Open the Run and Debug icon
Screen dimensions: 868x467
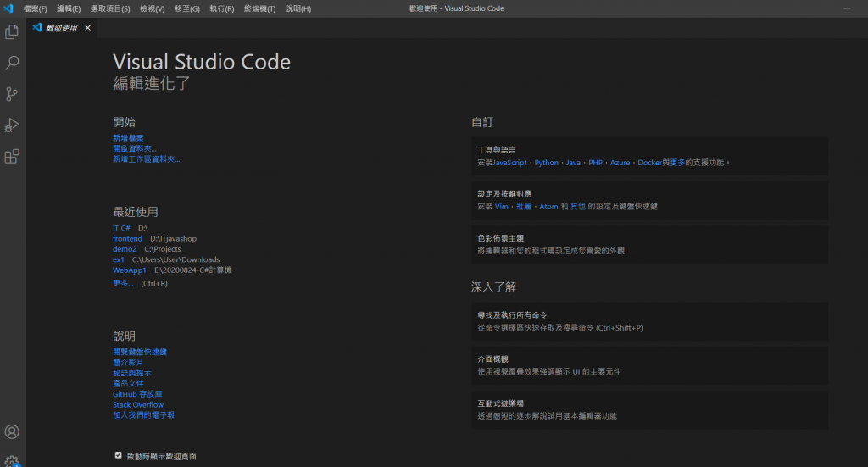12,125
